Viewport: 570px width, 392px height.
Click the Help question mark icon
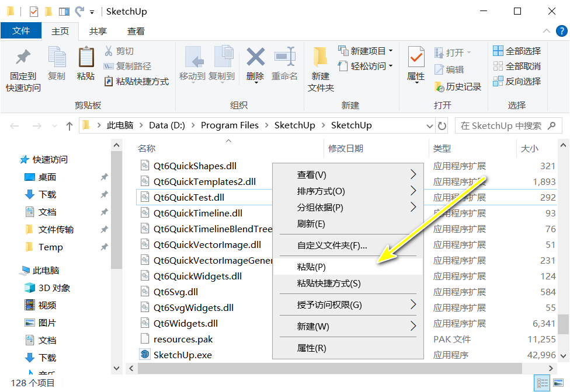[x=562, y=32]
